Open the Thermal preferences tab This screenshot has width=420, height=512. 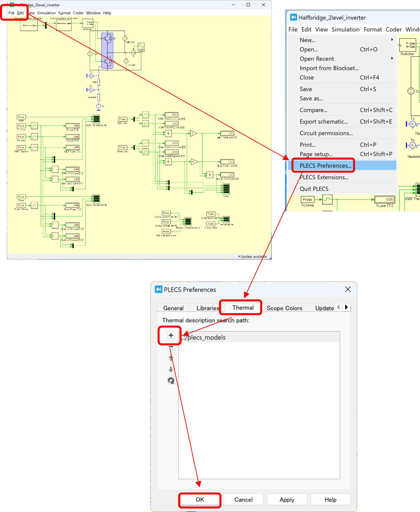pos(243,308)
